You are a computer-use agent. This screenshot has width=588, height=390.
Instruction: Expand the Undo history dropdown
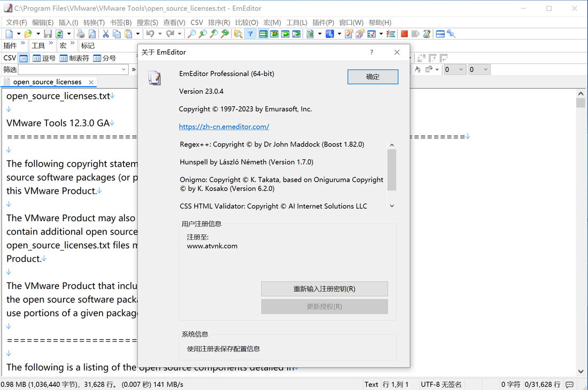160,34
